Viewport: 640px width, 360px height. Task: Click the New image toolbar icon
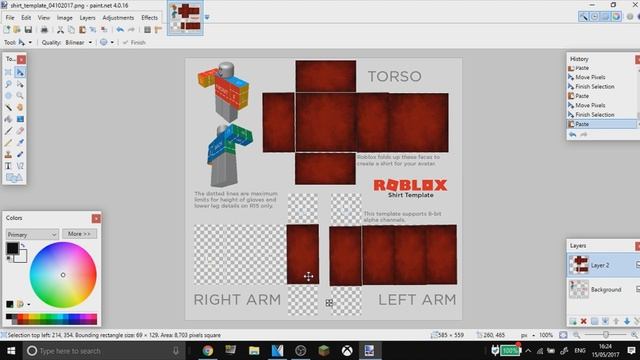click(7, 30)
